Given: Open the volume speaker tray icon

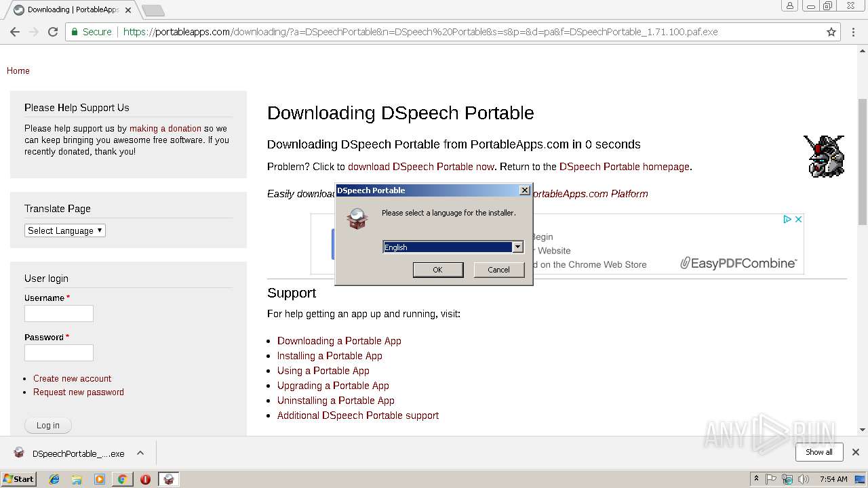Looking at the screenshot, I should click(x=804, y=479).
